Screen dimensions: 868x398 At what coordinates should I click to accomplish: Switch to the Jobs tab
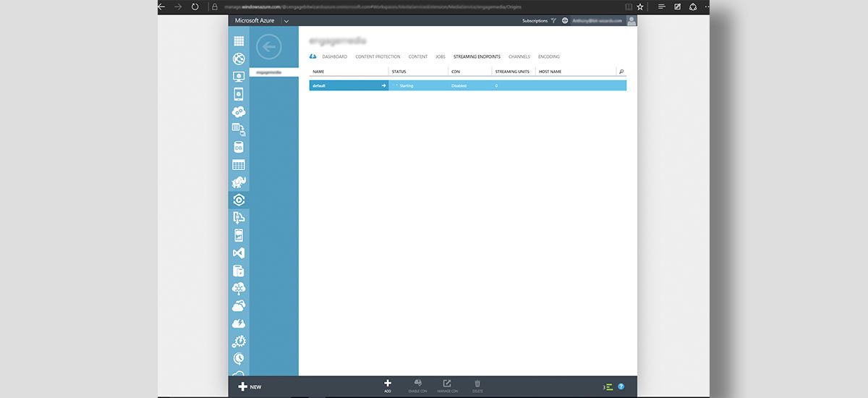pyautogui.click(x=441, y=56)
